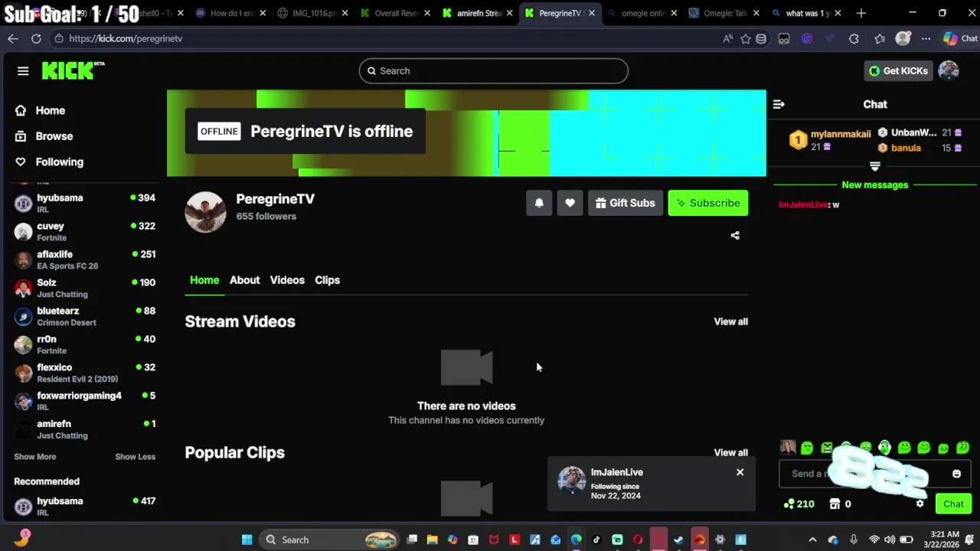Open the About tab

[x=244, y=280]
